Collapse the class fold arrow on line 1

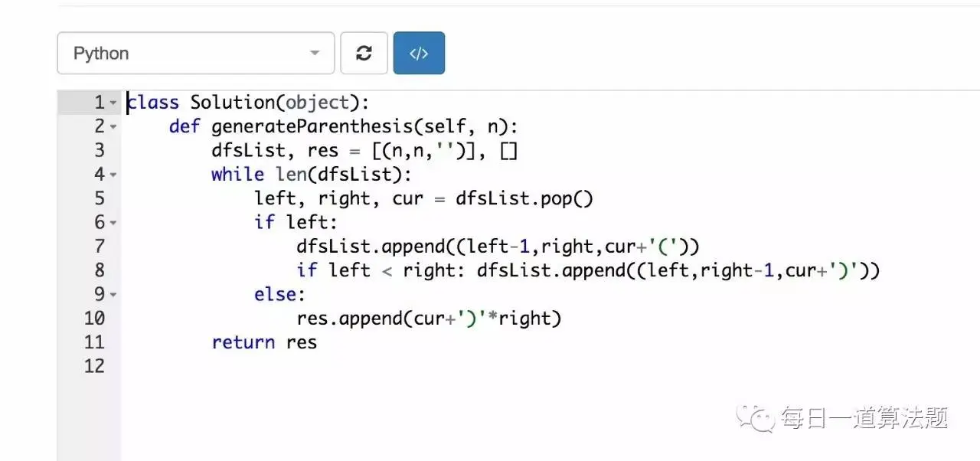tap(113, 103)
